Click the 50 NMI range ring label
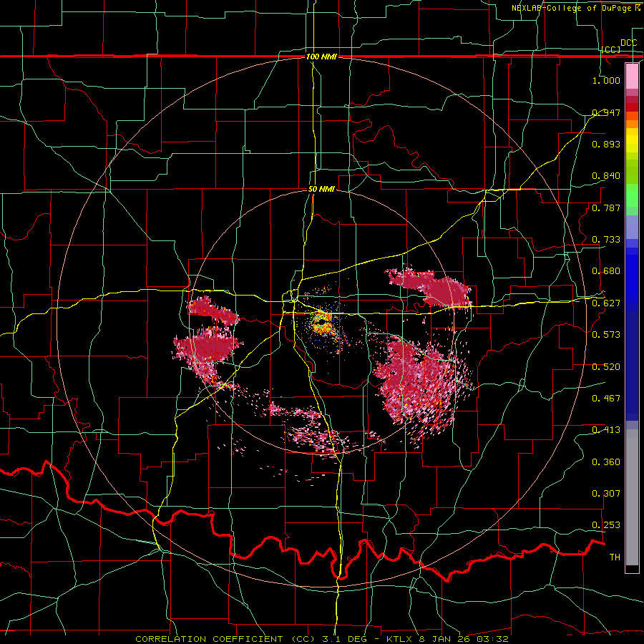This screenshot has width=644, height=644. click(x=321, y=189)
